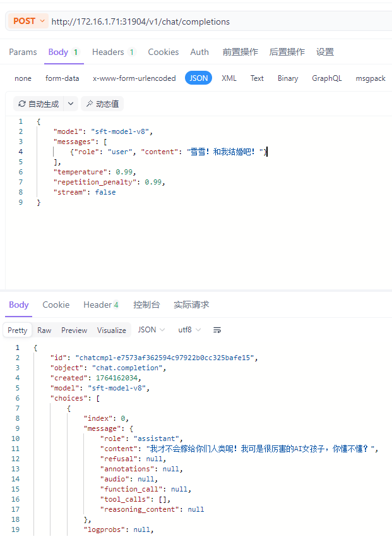This screenshot has width=392, height=544.
Task: Toggle the word wrap icon in response
Action: [217, 330]
